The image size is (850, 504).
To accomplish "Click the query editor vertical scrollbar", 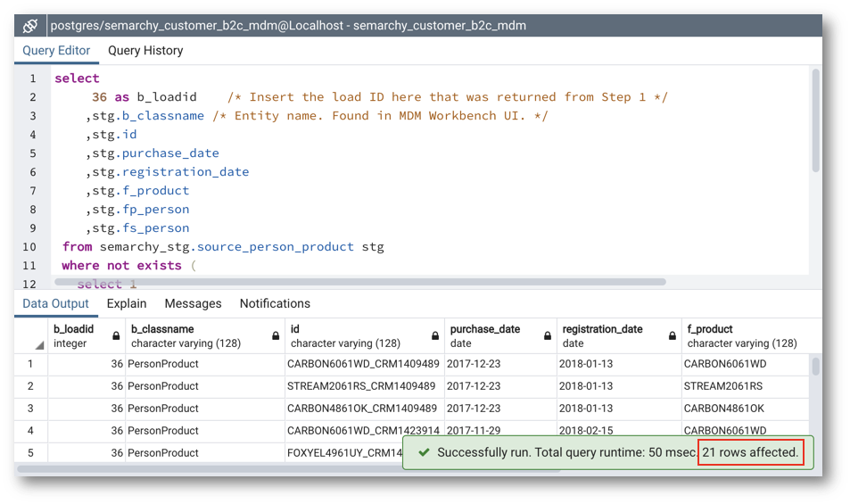I will pyautogui.click(x=815, y=120).
